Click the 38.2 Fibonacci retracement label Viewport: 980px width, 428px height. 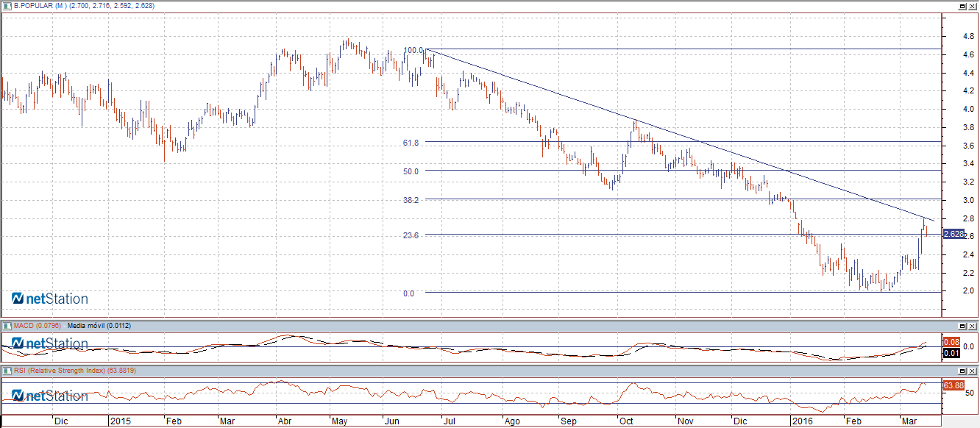point(411,199)
